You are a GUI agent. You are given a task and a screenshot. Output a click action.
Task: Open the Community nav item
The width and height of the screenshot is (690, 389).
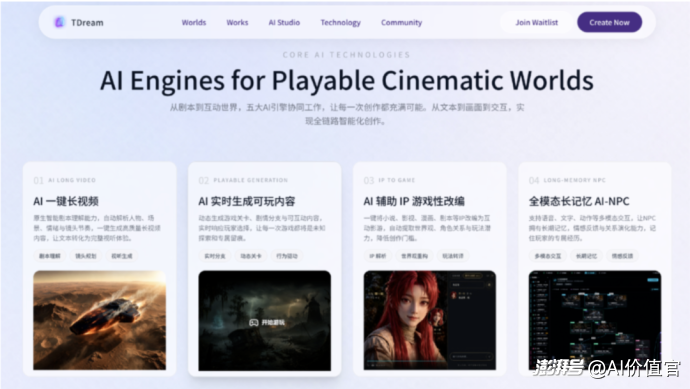click(x=401, y=22)
